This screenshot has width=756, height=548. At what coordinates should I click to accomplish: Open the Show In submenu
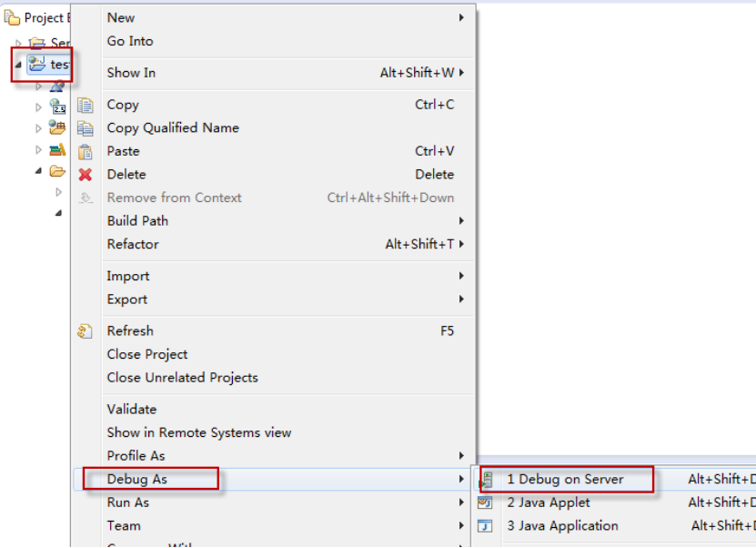[274, 73]
